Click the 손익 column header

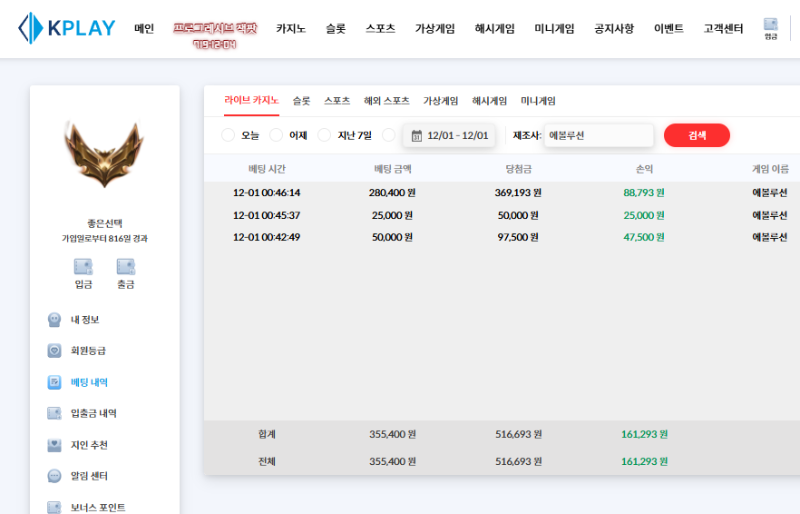pyautogui.click(x=644, y=169)
